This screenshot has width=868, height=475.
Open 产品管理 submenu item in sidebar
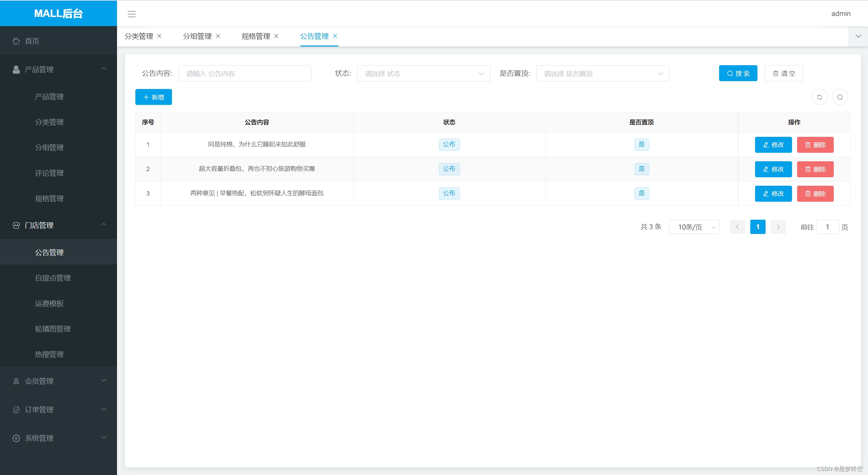click(x=58, y=97)
